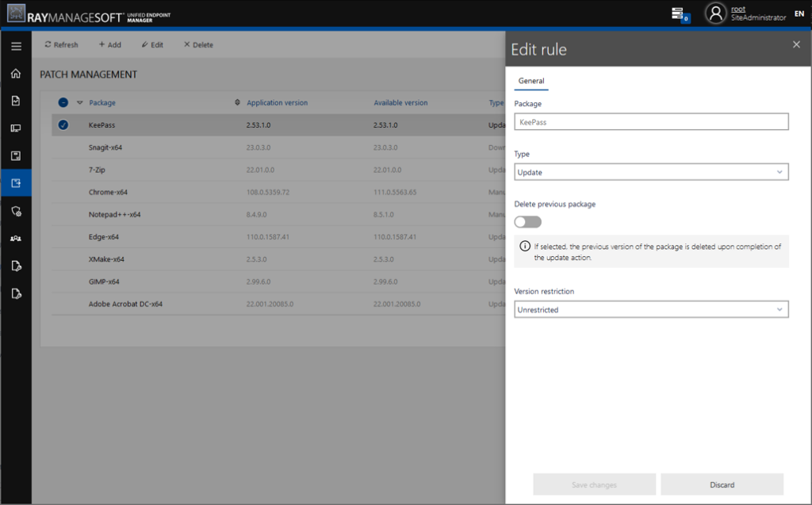Sort by Available version column header
Screen dimensions: 812x505
[400, 102]
